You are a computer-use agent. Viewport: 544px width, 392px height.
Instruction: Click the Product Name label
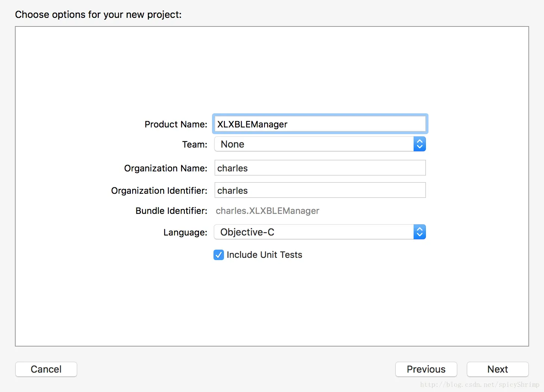[x=176, y=124]
